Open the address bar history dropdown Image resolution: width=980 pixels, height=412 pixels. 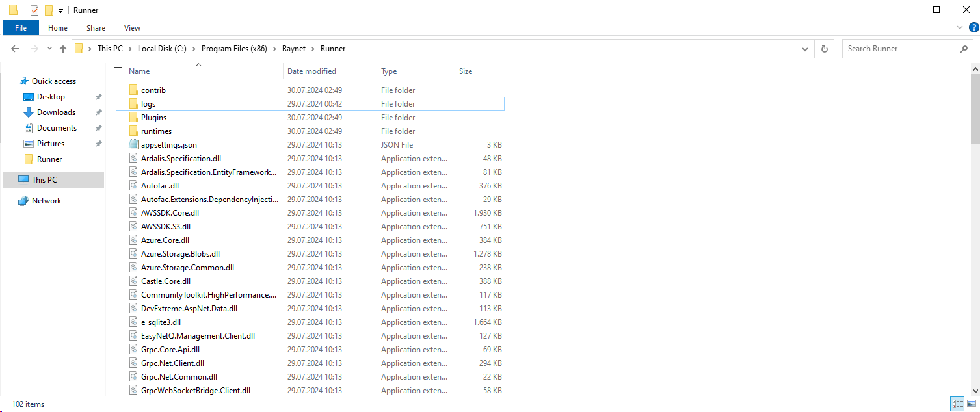[806, 49]
